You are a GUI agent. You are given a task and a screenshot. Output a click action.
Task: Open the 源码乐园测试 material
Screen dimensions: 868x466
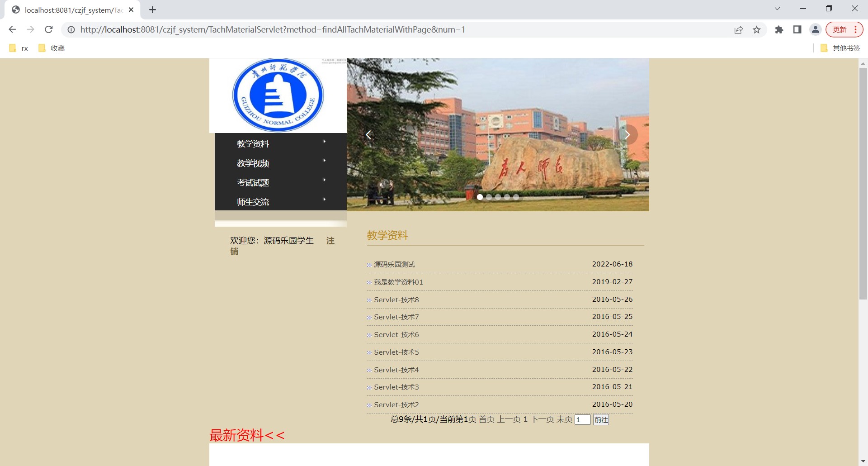tap(394, 265)
